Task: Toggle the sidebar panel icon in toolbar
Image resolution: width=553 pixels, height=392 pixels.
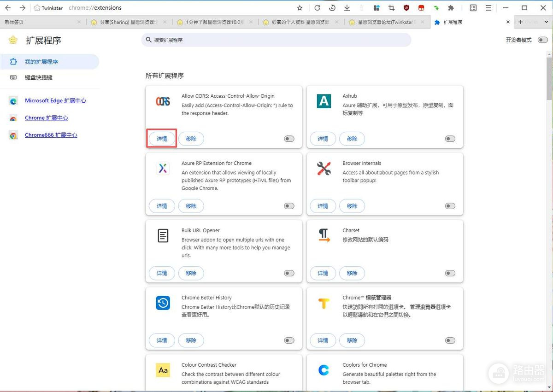Action: [x=473, y=8]
